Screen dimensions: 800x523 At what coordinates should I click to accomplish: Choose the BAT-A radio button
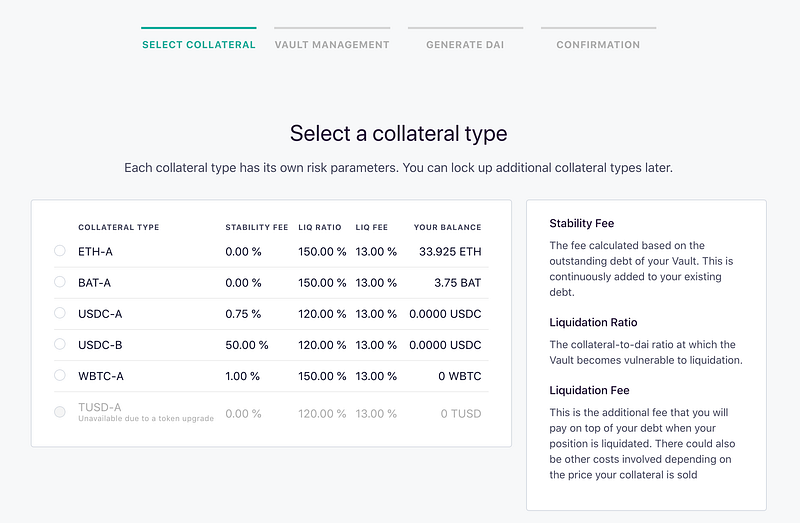[x=60, y=283]
